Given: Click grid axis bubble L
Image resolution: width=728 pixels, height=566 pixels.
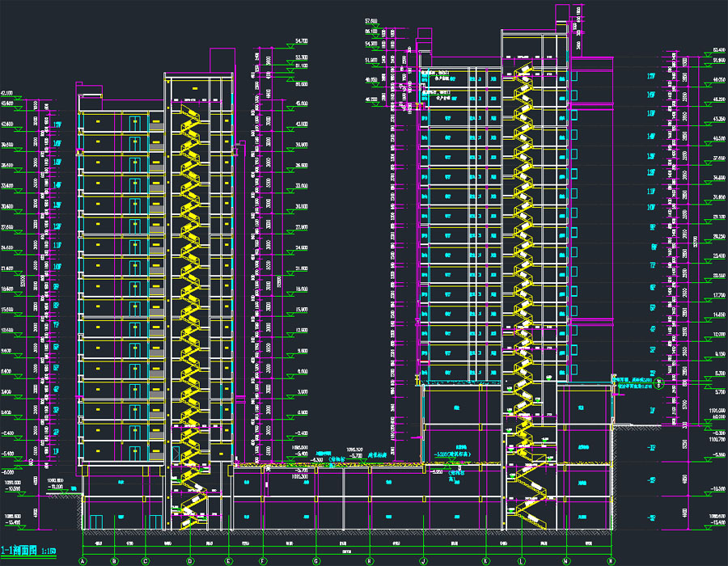Looking at the screenshot, I should click(x=521, y=561).
